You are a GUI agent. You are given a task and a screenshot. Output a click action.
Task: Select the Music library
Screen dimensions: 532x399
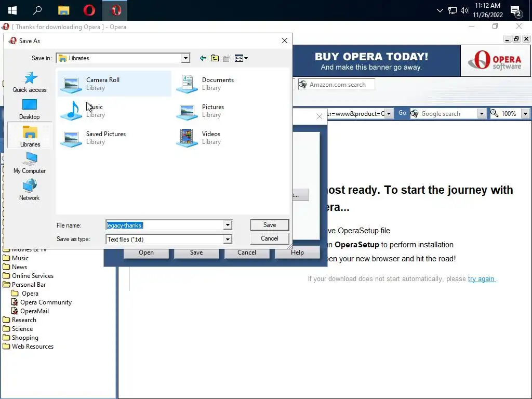coord(83,111)
